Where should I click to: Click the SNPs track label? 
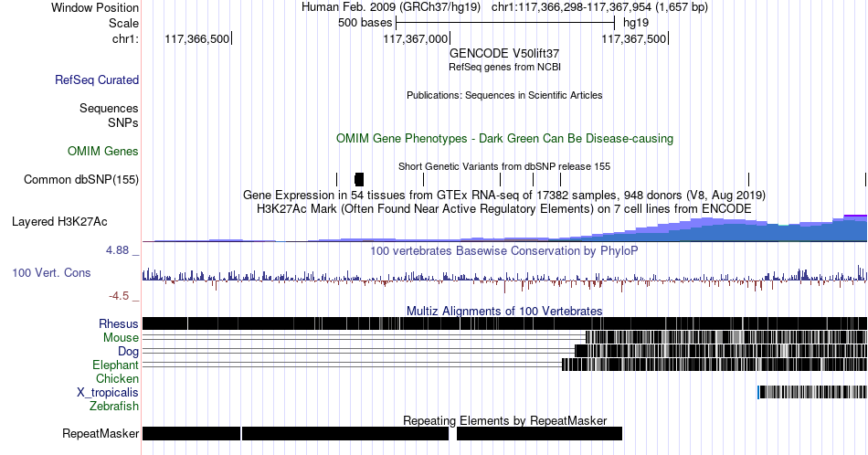[x=123, y=122]
